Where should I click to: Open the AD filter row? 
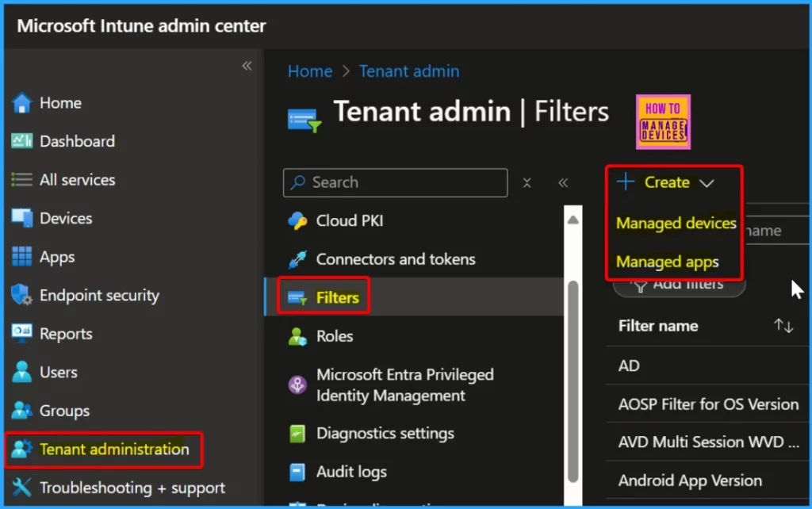tap(629, 365)
